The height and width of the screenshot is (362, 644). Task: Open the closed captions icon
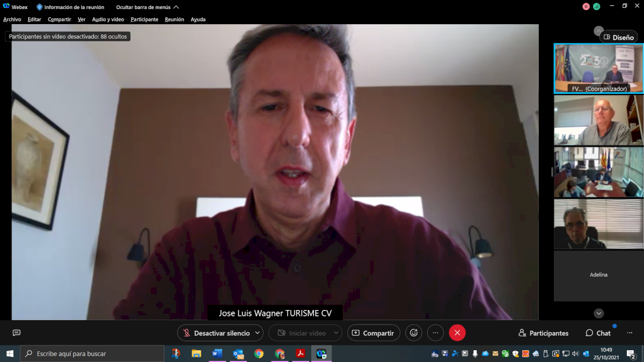(x=16, y=333)
